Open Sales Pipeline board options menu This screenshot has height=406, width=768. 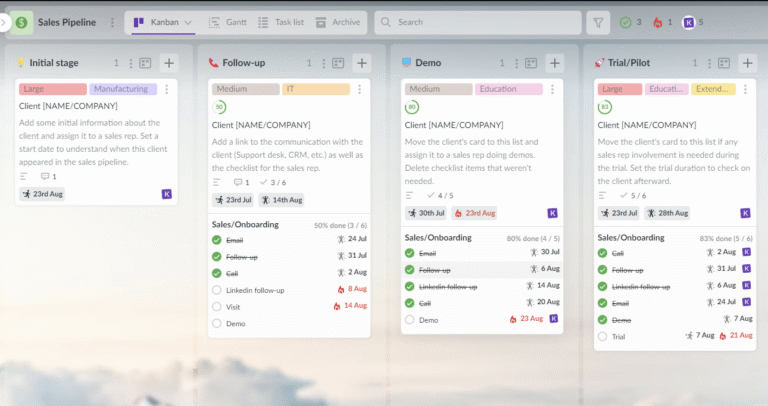pos(112,23)
